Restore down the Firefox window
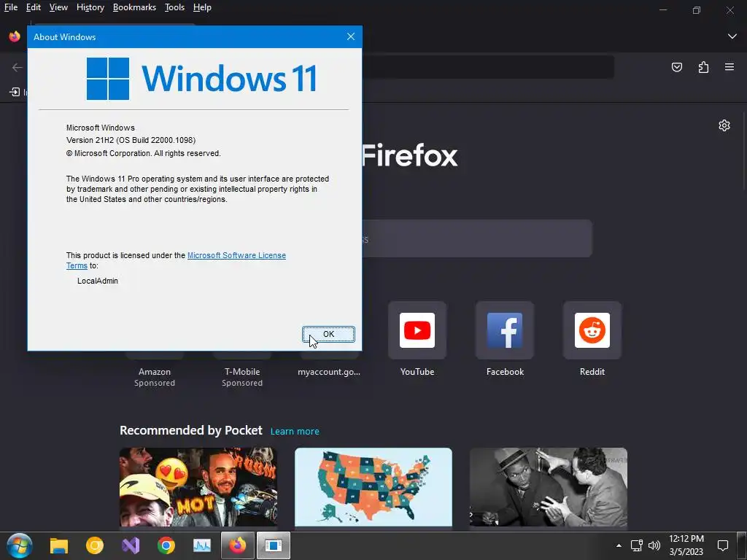 click(x=697, y=10)
